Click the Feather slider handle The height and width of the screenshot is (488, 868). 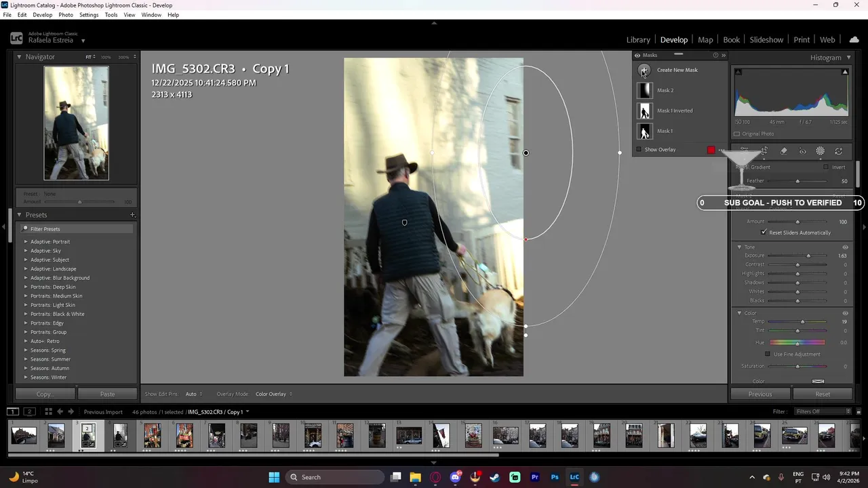click(x=797, y=181)
